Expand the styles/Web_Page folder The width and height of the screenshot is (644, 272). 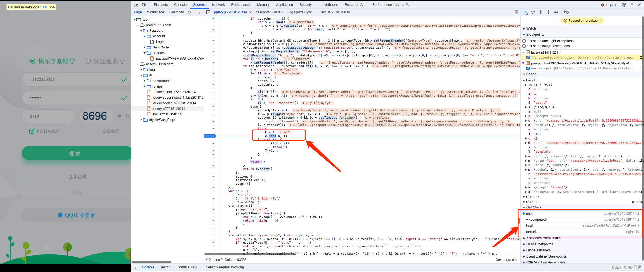142,120
